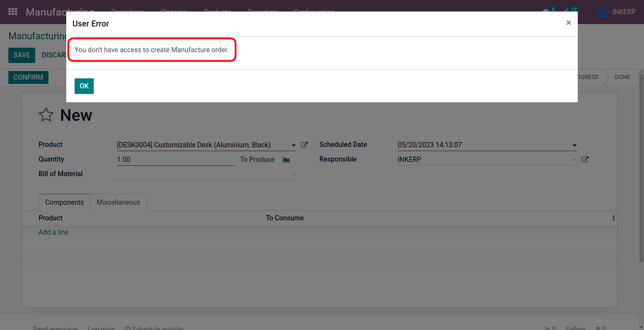
Task: Click the Product column header in Components
Action: (x=51, y=218)
